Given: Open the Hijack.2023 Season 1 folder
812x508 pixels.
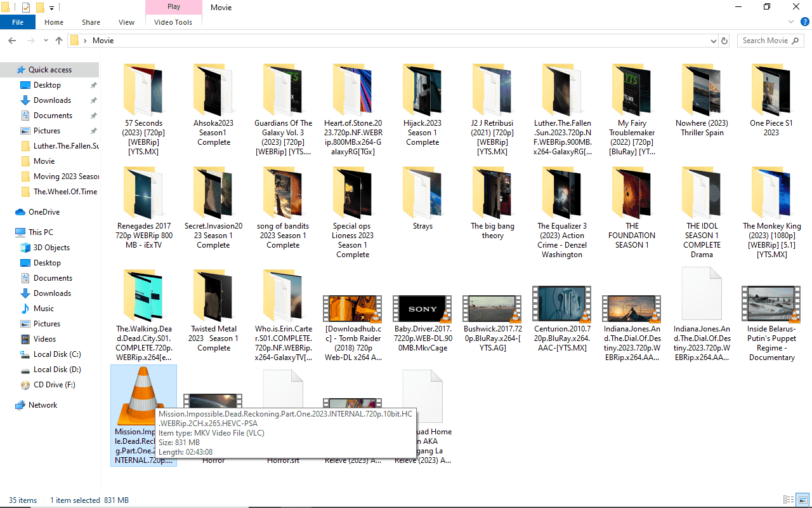Looking at the screenshot, I should tap(422, 105).
